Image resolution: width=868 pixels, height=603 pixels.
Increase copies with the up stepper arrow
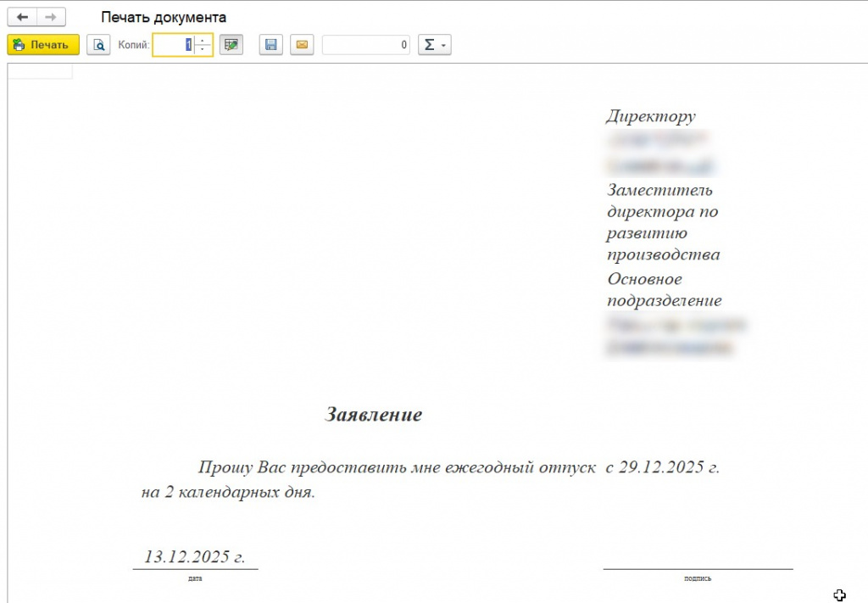203,41
